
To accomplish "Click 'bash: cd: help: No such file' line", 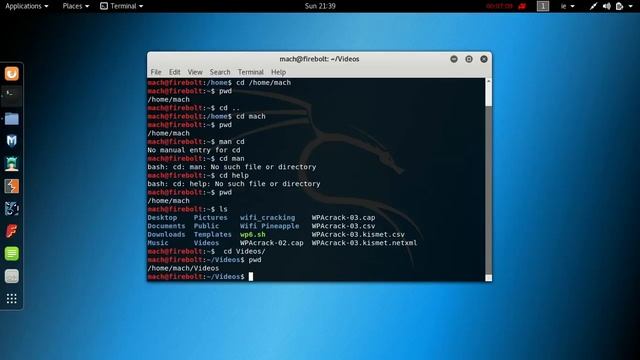I will tap(234, 184).
